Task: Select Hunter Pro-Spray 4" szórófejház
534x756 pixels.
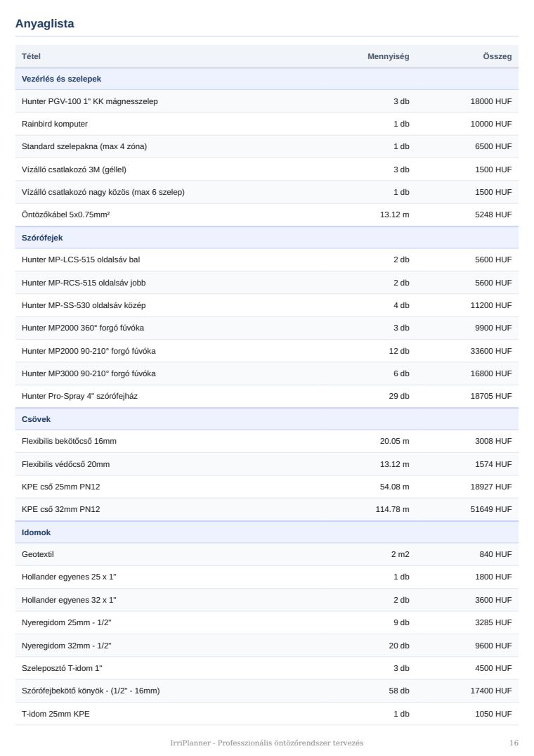Action: [79, 396]
